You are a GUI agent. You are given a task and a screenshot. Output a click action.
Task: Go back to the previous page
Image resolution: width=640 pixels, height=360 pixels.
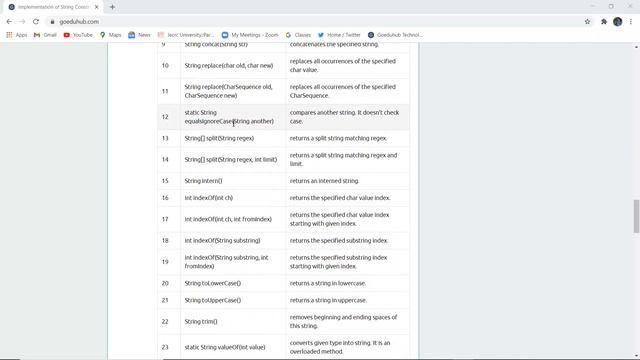click(x=9, y=22)
